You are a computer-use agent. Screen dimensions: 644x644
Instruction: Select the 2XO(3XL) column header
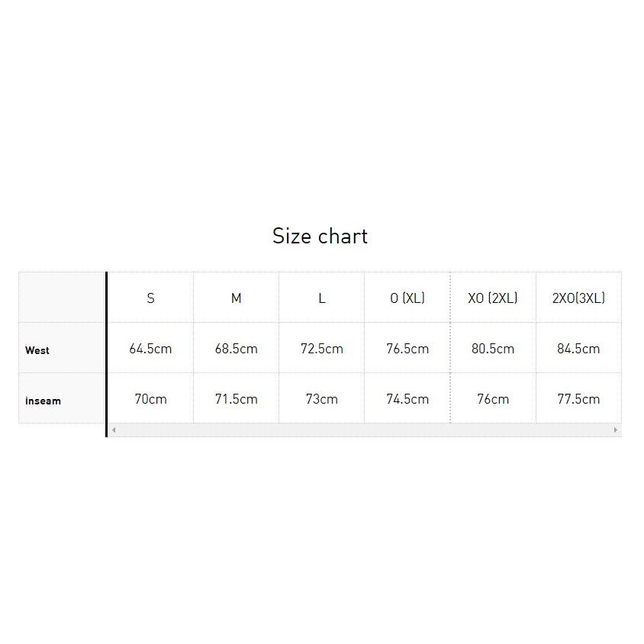(x=578, y=298)
